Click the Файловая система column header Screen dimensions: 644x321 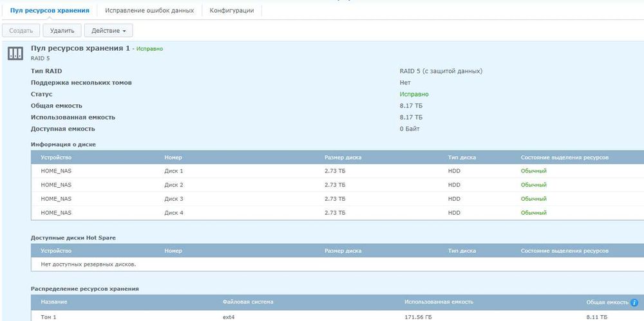coord(248,302)
